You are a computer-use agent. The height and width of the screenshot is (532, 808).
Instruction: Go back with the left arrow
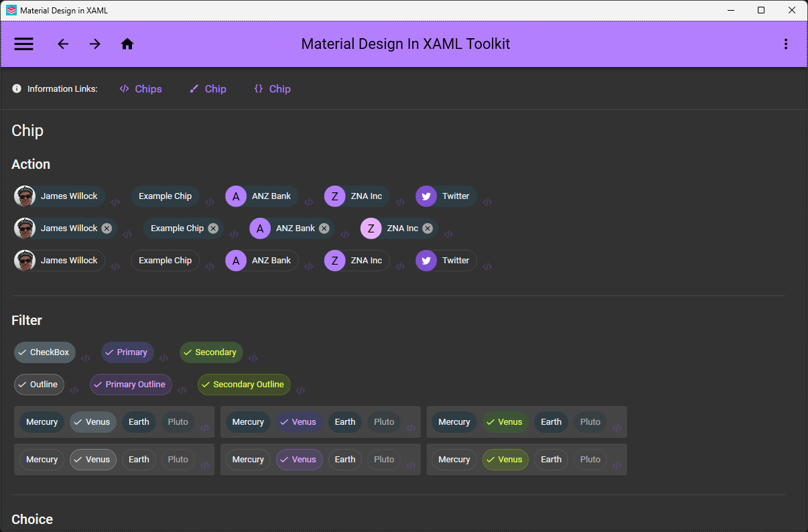[63, 44]
